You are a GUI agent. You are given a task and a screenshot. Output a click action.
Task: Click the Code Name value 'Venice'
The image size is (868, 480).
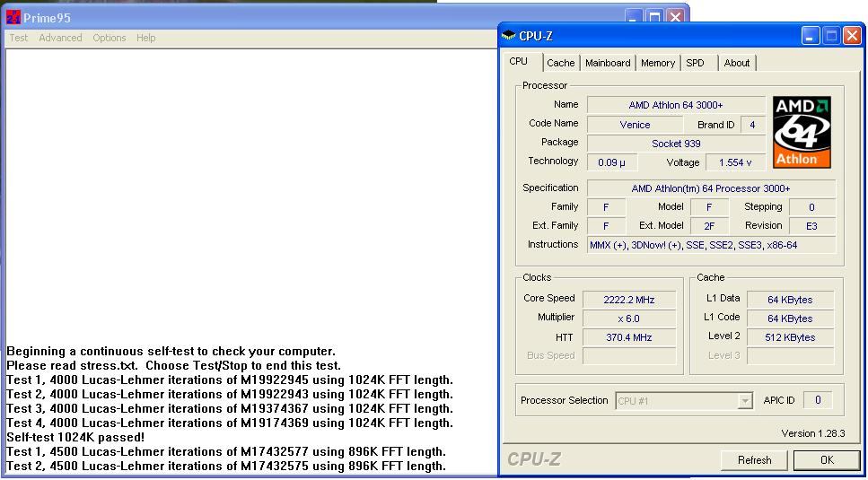635,125
